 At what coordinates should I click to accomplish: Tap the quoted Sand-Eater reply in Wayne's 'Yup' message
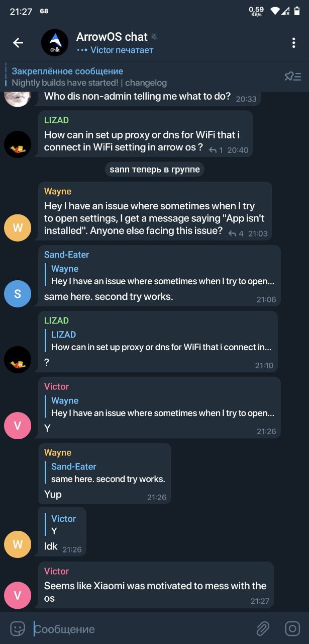pos(107,472)
